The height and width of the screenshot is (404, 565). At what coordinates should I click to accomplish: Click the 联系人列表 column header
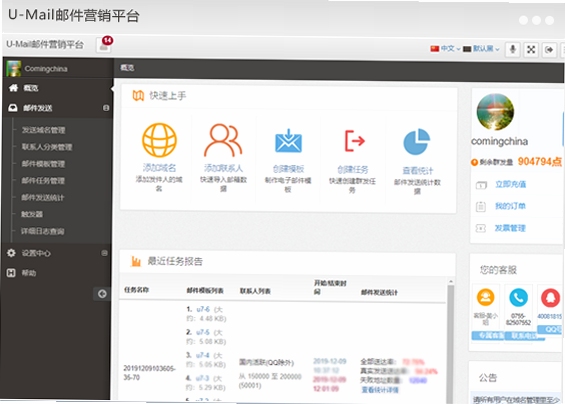(255, 291)
